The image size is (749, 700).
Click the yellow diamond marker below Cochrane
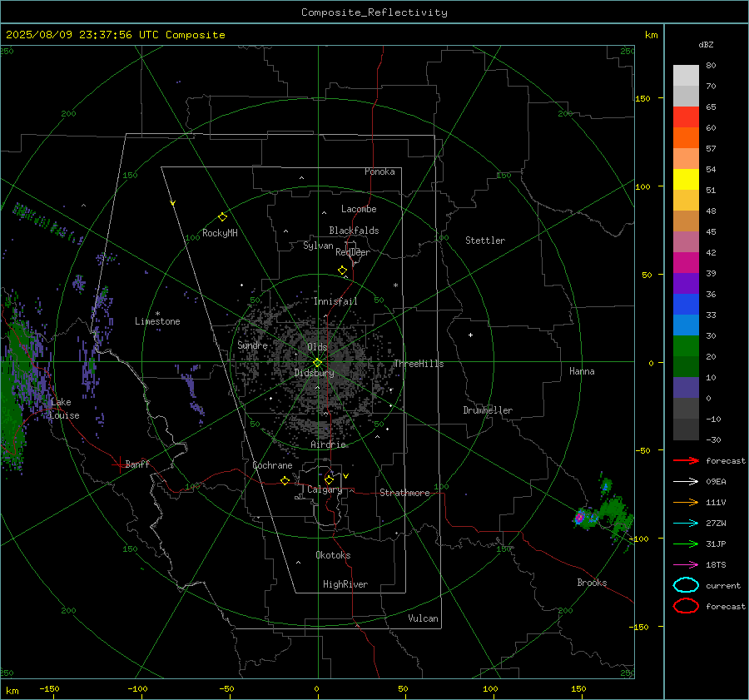(x=285, y=480)
